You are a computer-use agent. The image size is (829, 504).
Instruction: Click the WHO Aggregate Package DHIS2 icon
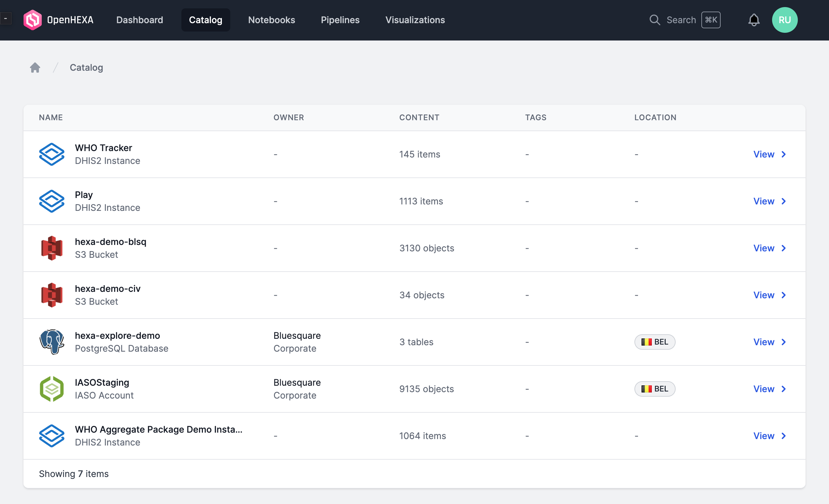[x=51, y=436]
